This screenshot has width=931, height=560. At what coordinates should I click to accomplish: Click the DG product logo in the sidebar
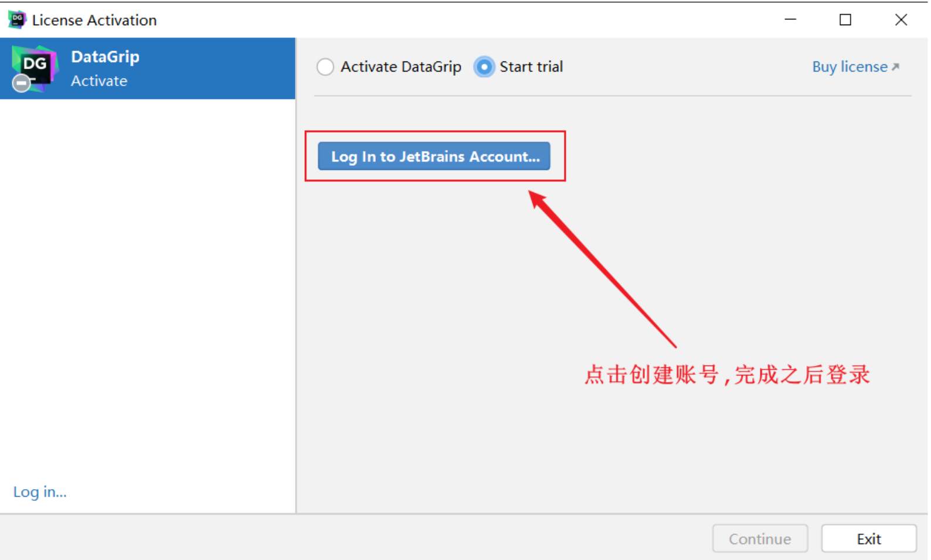tap(35, 67)
